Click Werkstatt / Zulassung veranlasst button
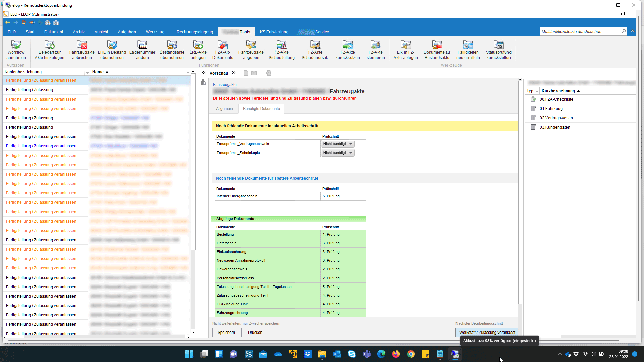The height and width of the screenshot is (362, 644). click(487, 333)
